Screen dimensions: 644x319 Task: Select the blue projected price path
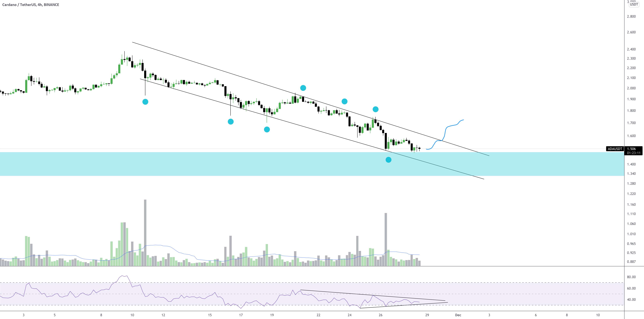coord(445,135)
